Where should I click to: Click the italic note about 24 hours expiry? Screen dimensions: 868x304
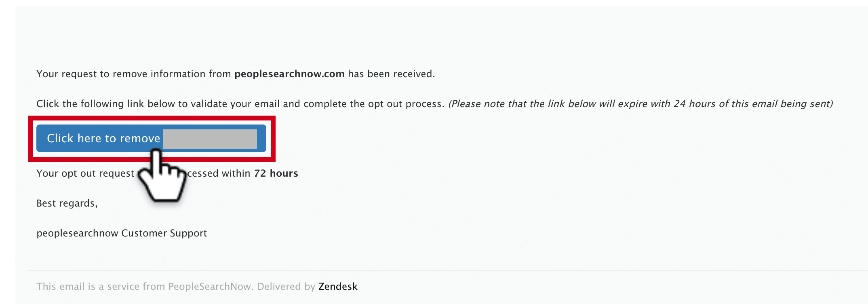pos(640,104)
